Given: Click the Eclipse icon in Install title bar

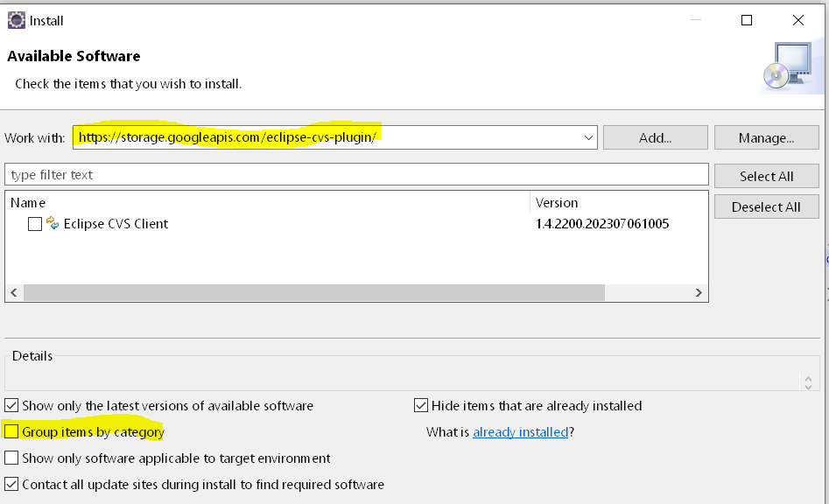Looking at the screenshot, I should (x=17, y=21).
